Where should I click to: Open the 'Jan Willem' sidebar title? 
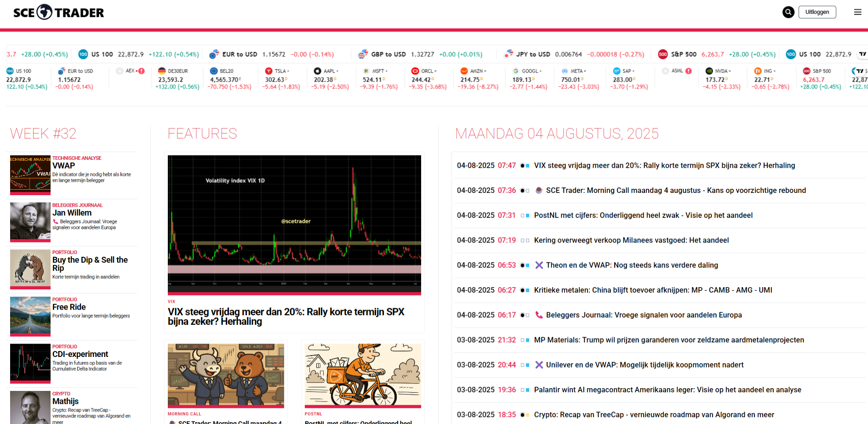click(x=72, y=213)
